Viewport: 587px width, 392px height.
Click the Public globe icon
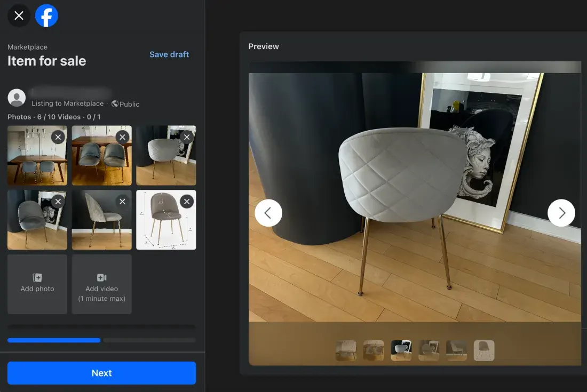pyautogui.click(x=115, y=104)
